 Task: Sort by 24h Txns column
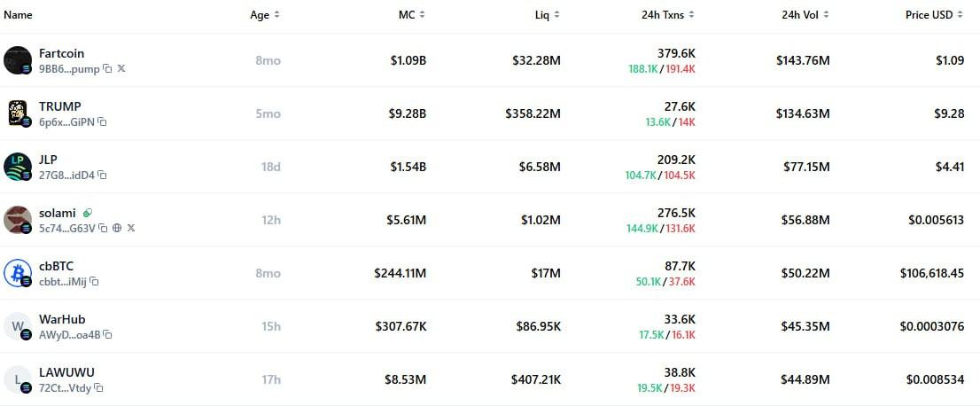(667, 14)
